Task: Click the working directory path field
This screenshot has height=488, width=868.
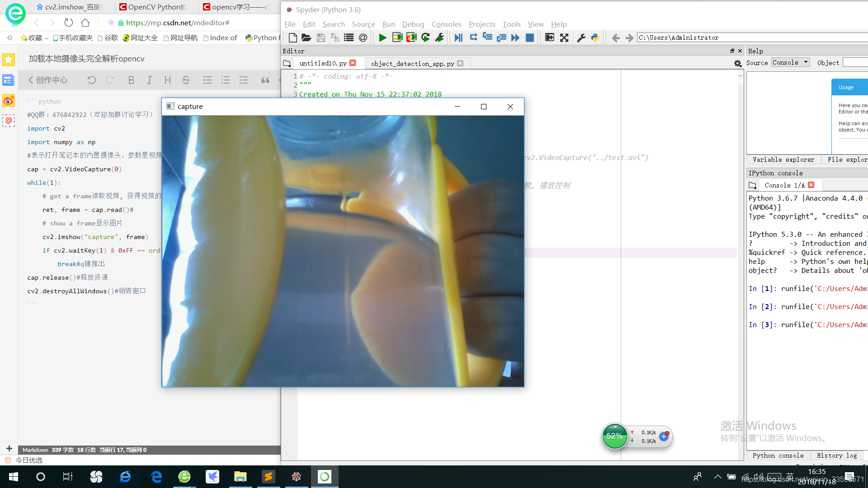Action: [752, 38]
